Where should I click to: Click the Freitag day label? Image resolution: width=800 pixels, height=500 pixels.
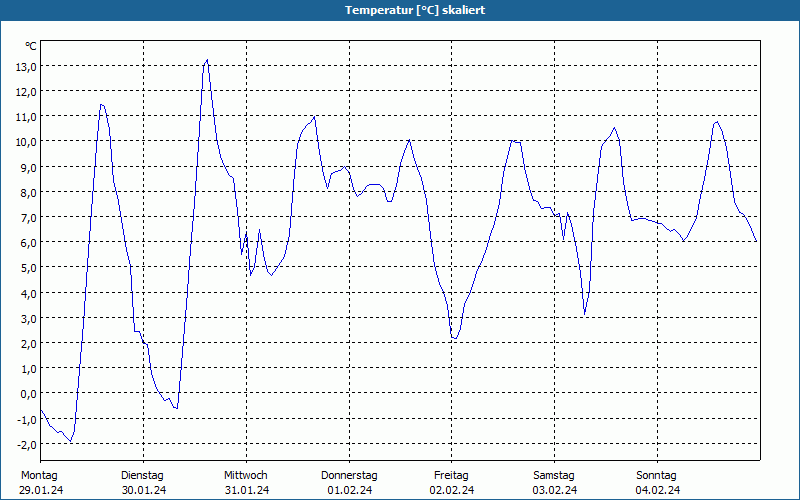click(x=452, y=476)
